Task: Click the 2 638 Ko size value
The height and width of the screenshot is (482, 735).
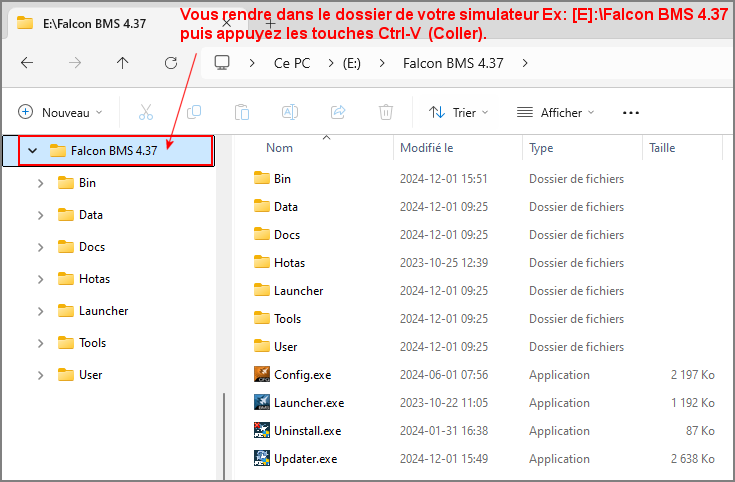Action: coord(692,459)
